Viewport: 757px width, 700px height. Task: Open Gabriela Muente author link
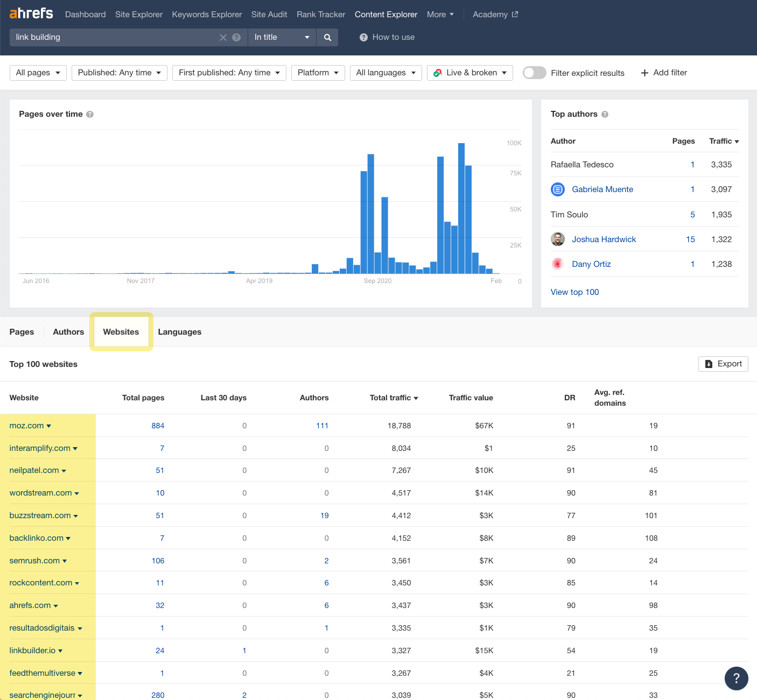602,189
